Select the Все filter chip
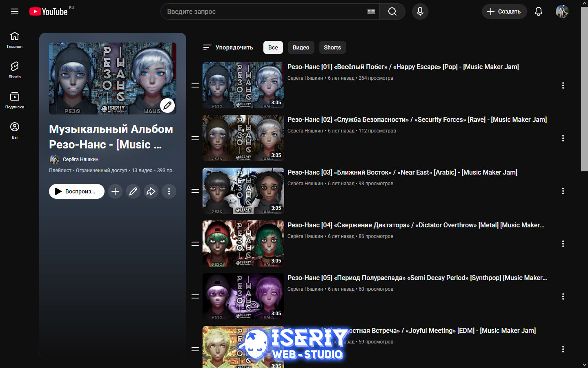 click(x=273, y=47)
